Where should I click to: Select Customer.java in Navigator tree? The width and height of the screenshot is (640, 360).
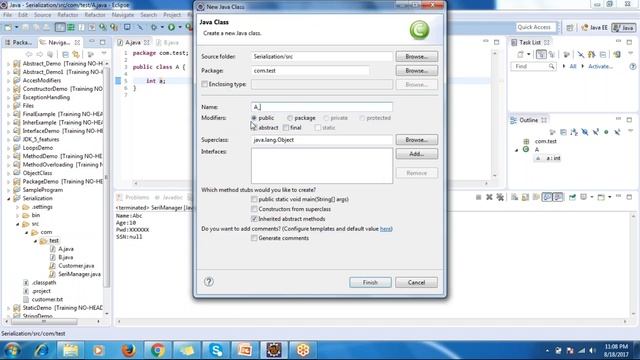click(x=76, y=266)
